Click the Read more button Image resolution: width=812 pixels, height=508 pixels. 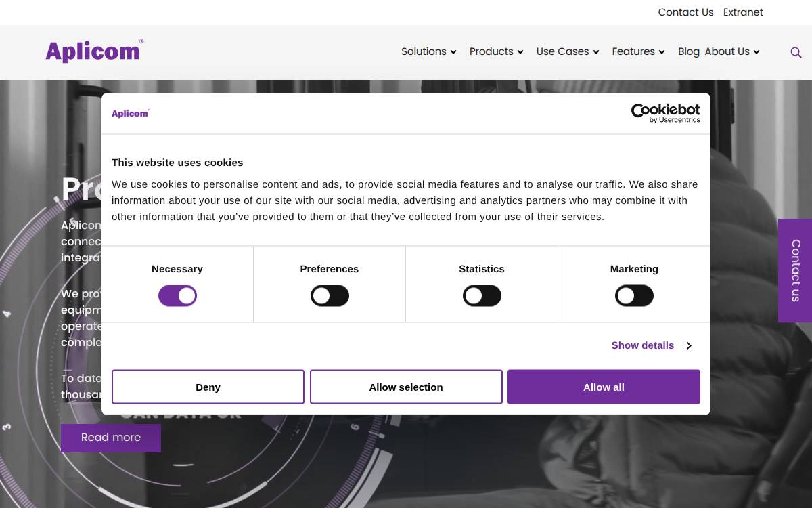coord(111,438)
